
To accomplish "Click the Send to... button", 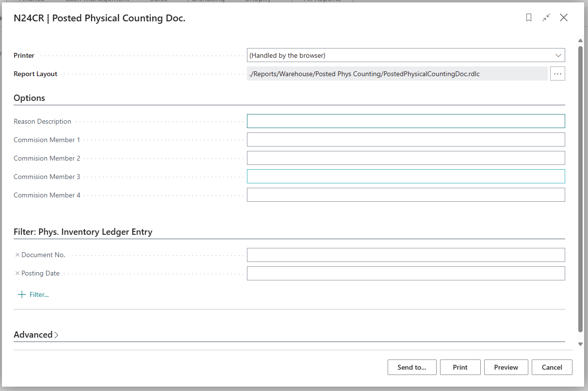I will (412, 367).
